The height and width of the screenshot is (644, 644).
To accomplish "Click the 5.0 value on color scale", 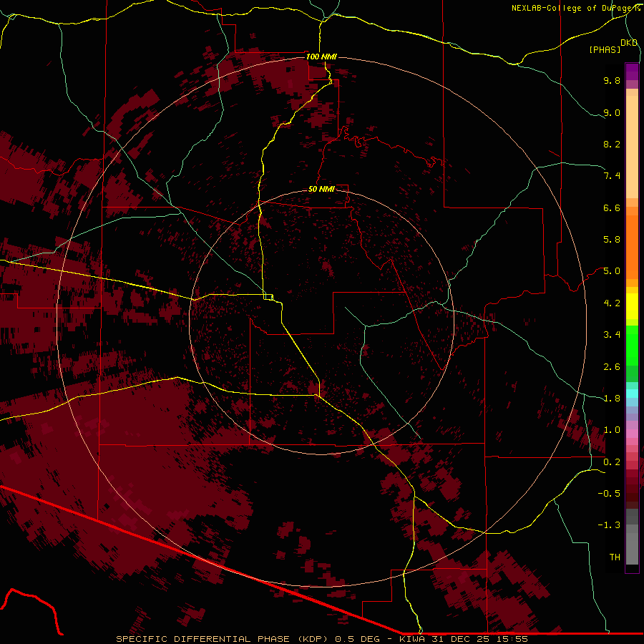I will point(612,271).
